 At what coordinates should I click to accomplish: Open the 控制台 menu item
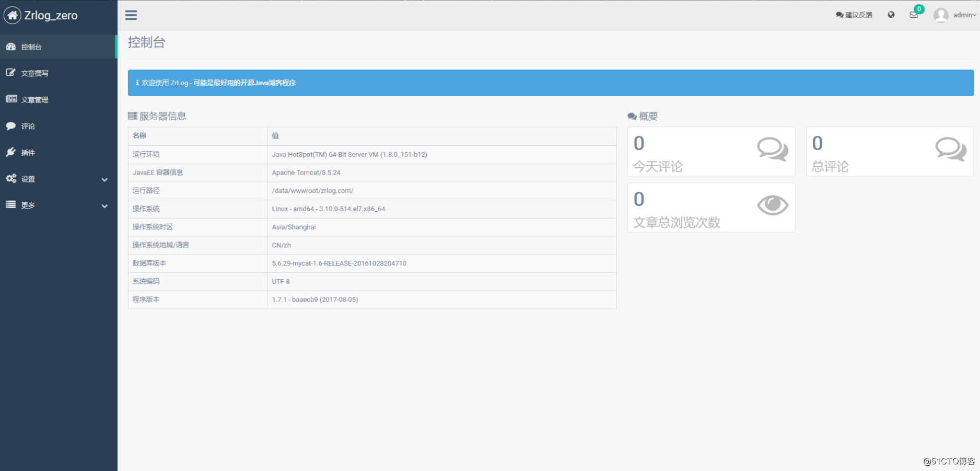coord(59,47)
